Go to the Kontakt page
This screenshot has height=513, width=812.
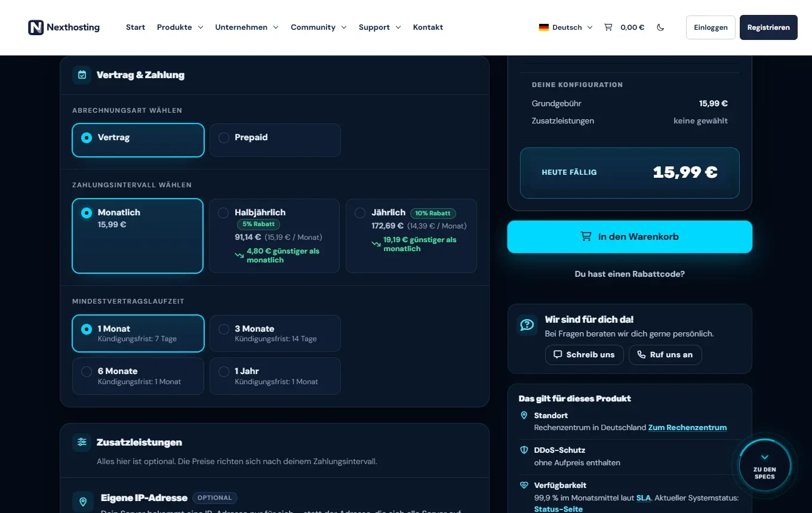click(428, 27)
